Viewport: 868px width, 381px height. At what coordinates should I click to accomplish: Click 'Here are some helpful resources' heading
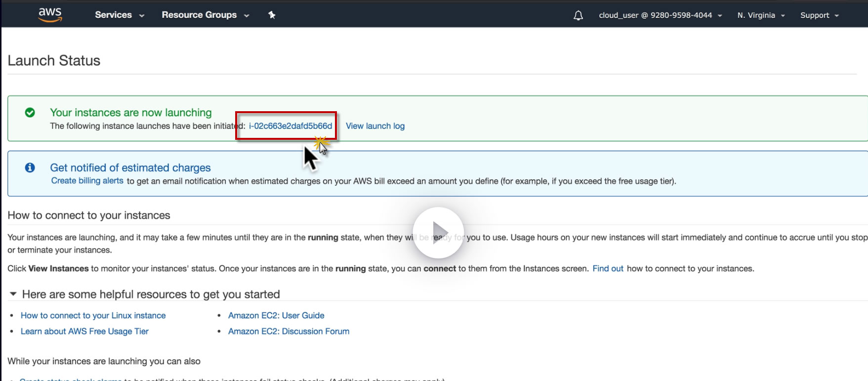[151, 295]
